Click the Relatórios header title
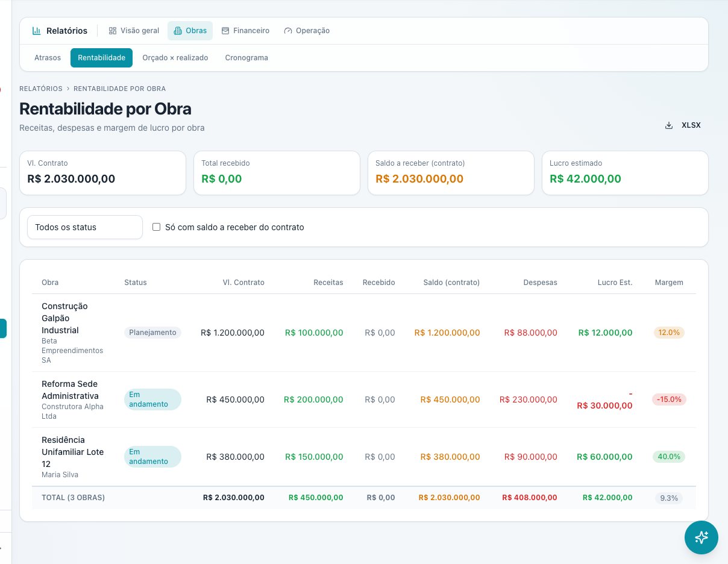Viewport: 728px width, 564px height. coord(67,31)
